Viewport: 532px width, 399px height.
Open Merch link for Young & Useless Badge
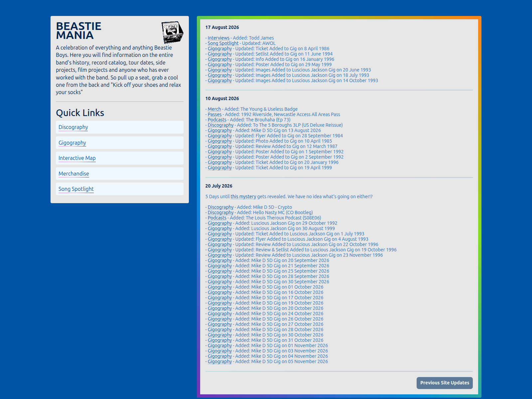click(214, 109)
